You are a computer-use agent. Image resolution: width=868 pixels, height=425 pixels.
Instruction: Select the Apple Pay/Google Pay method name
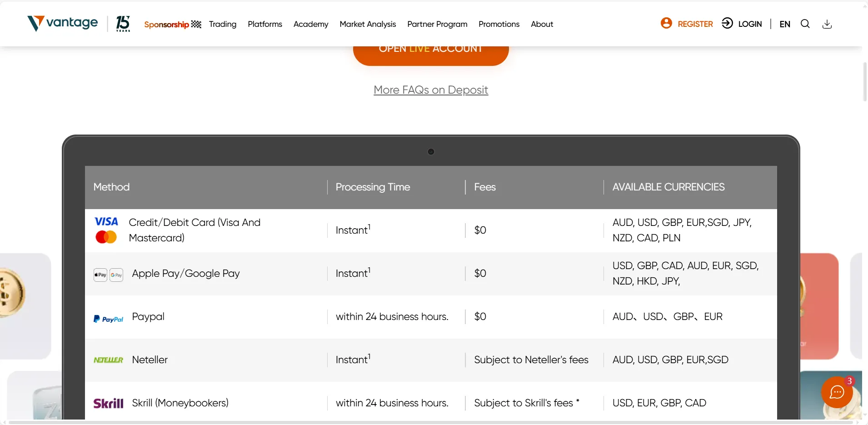(186, 273)
